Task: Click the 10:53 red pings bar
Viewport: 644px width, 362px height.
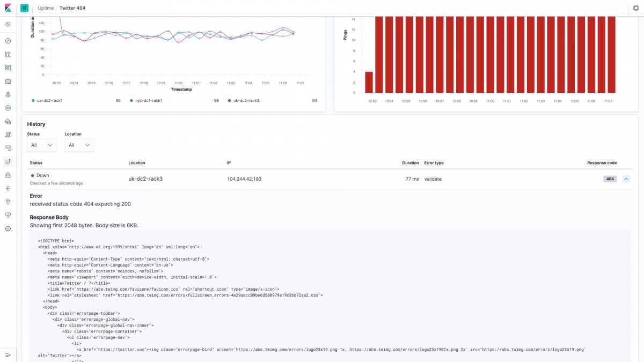Action: [369, 82]
